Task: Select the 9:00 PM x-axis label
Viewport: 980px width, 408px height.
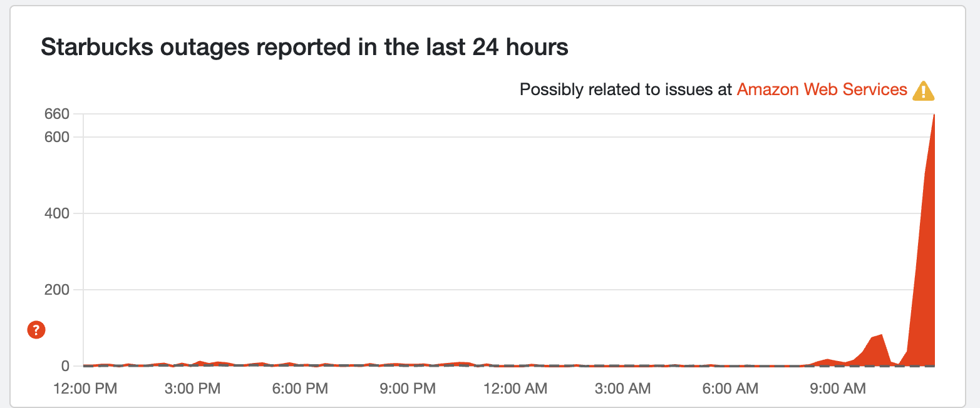Action: pyautogui.click(x=408, y=389)
